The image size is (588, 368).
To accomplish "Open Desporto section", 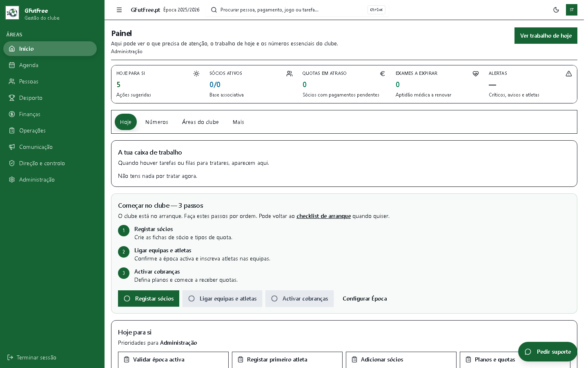I will pyautogui.click(x=50, y=98).
